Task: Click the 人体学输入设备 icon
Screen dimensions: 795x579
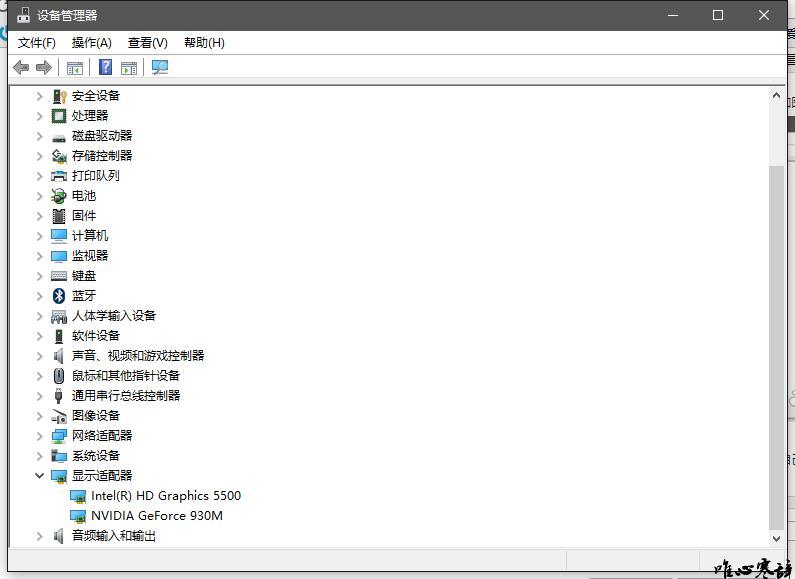Action: 59,316
